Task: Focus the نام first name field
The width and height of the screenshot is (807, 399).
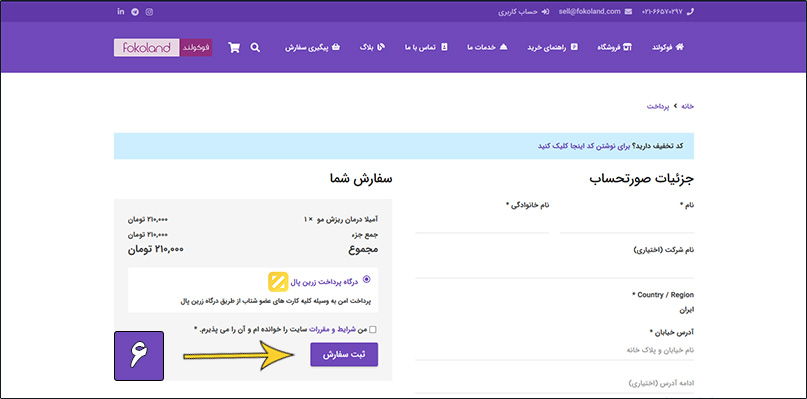Action: [627, 223]
